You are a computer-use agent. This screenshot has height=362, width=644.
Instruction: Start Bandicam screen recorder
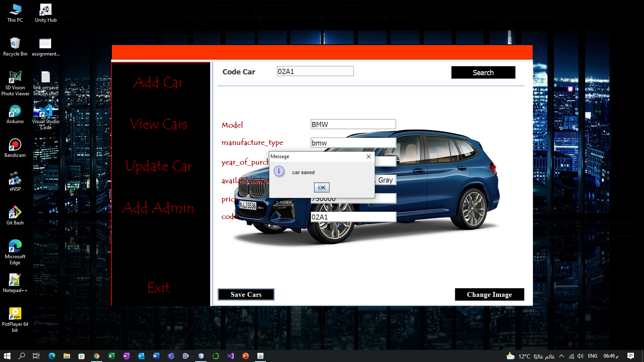15,145
